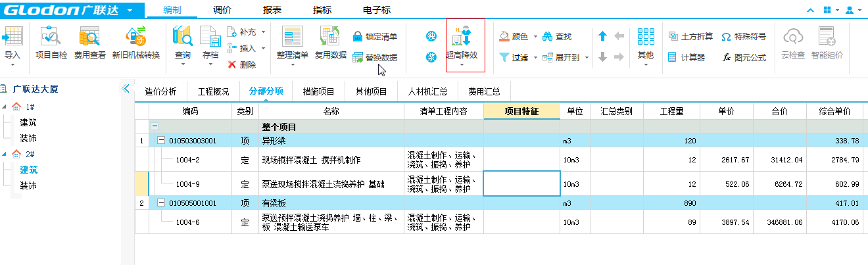
Task: Collapse the 整个项目 root row
Action: click(155, 127)
